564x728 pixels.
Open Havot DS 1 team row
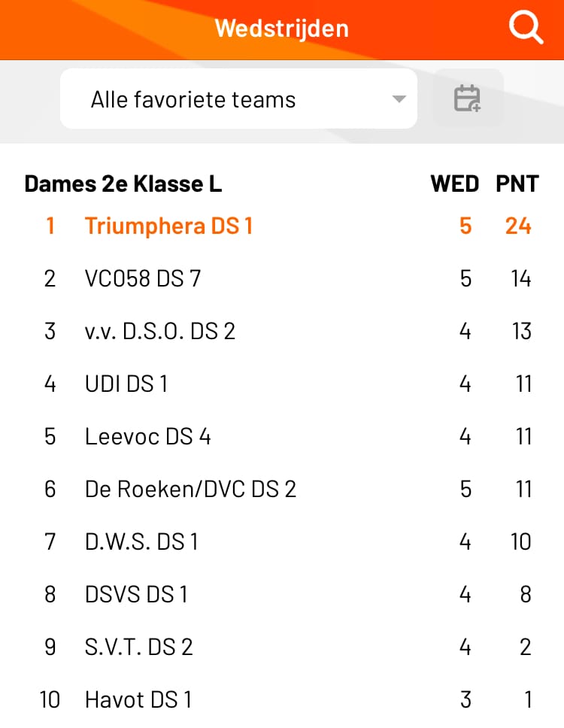click(282, 699)
